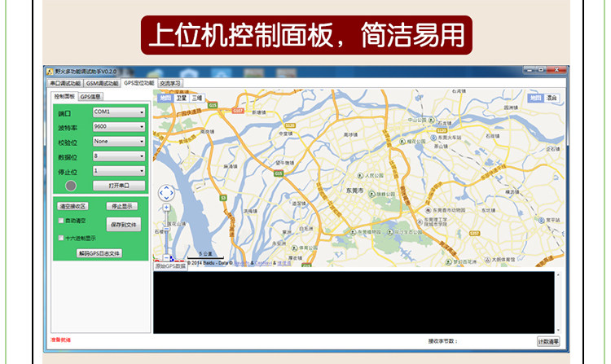Image resolution: width=611 pixels, height=364 pixels.
Task: Click the 东莞理工学院 school marker
Action: tap(420, 222)
